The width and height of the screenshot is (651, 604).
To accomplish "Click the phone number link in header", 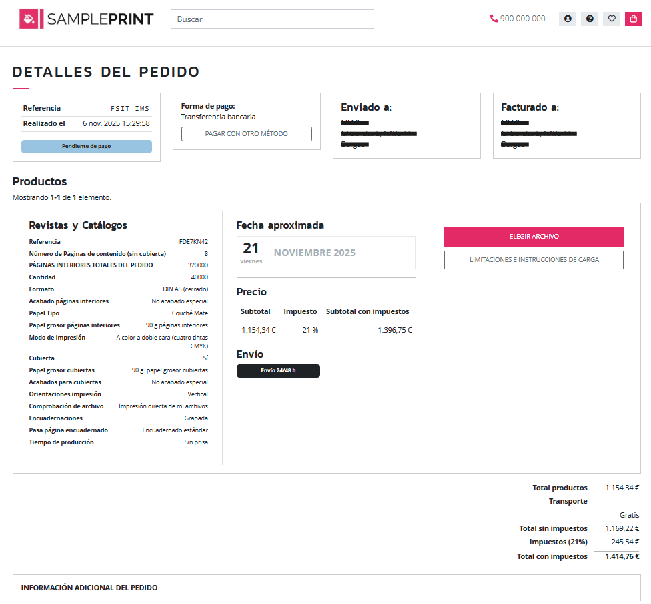I will click(x=522, y=19).
